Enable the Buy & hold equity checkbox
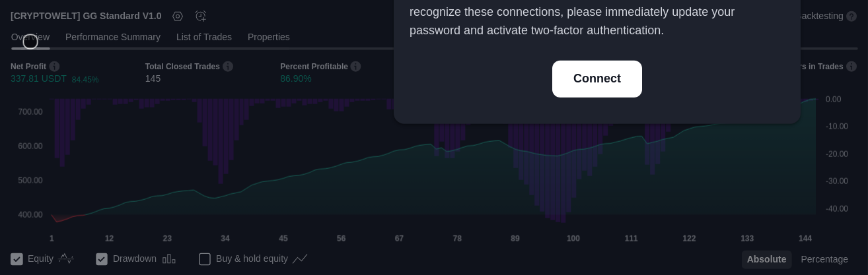The image size is (868, 275). pos(205,259)
